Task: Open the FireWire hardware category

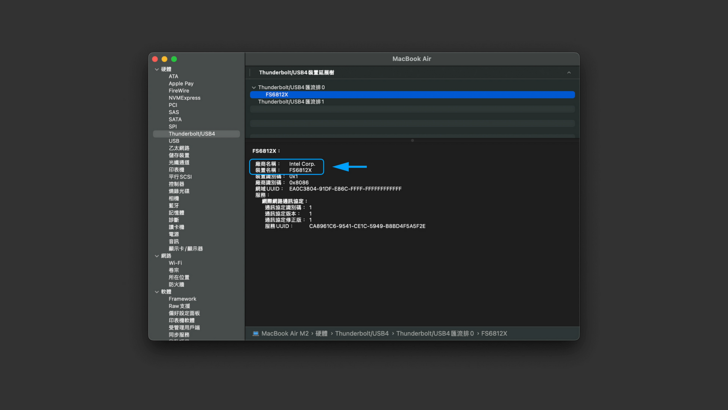Action: pos(179,91)
